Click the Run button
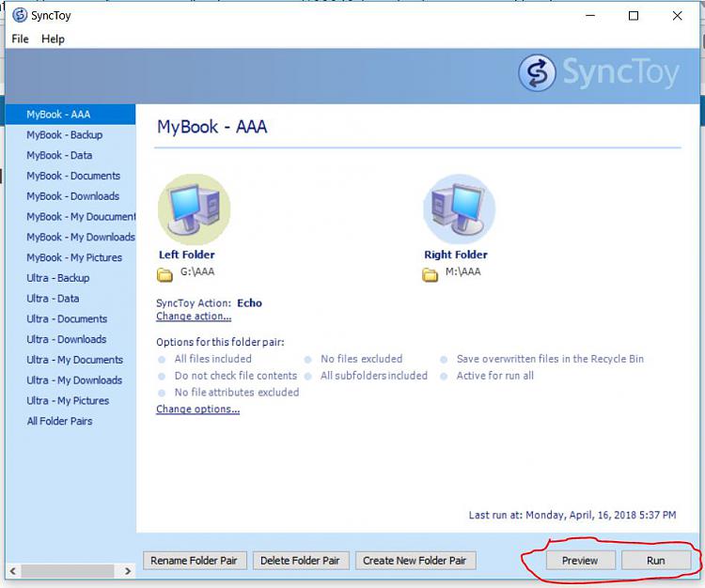This screenshot has height=588, width=705. 656,561
